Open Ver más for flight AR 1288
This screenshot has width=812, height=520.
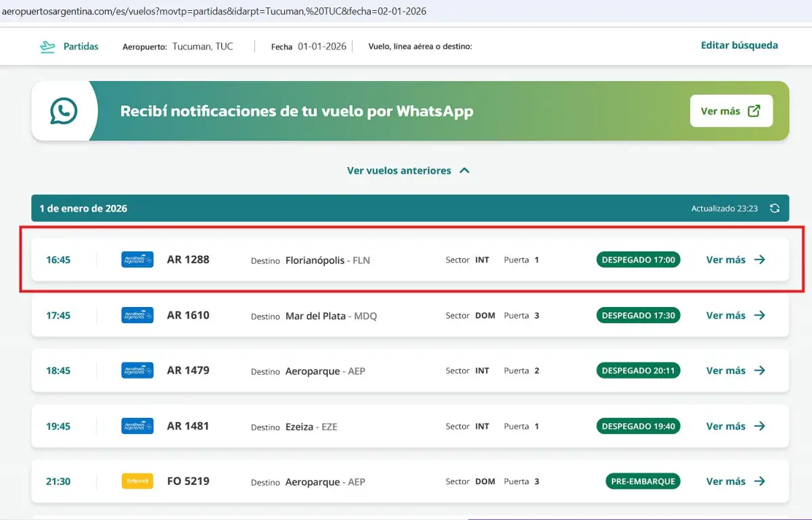point(736,260)
